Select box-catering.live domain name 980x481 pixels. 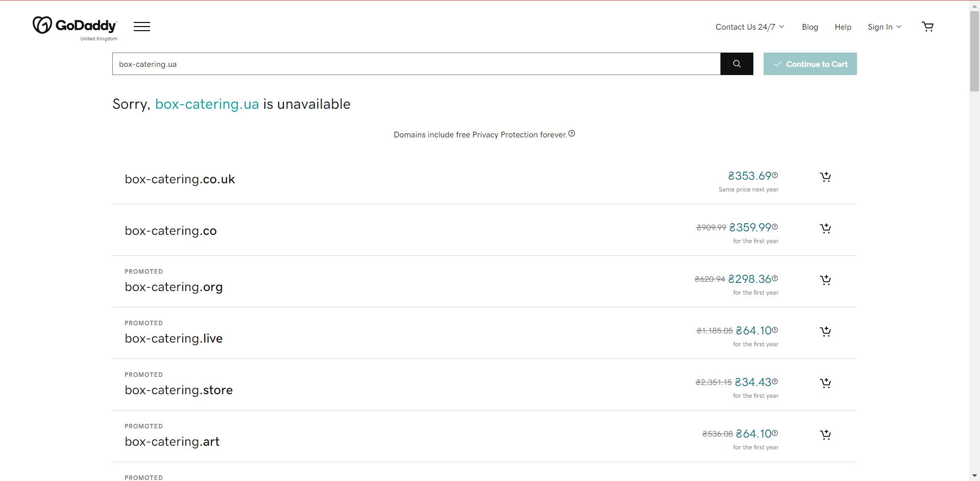(174, 339)
